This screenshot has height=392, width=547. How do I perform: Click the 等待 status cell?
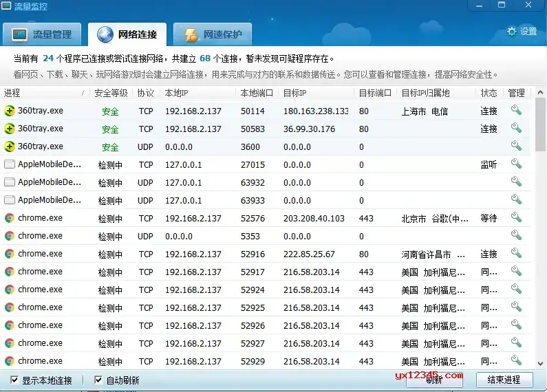point(489,218)
